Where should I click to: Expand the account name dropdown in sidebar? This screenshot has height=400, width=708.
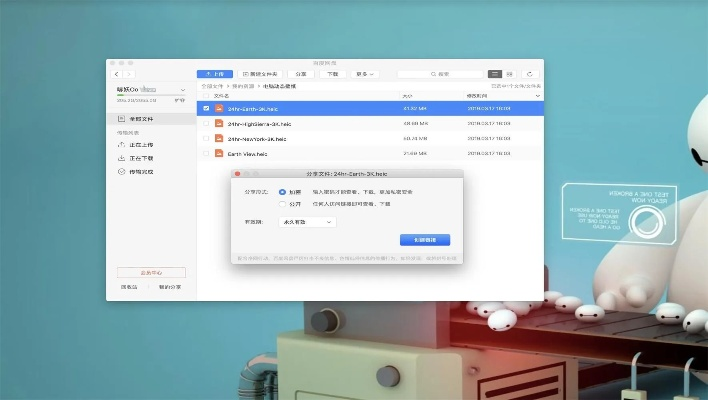(x=182, y=89)
